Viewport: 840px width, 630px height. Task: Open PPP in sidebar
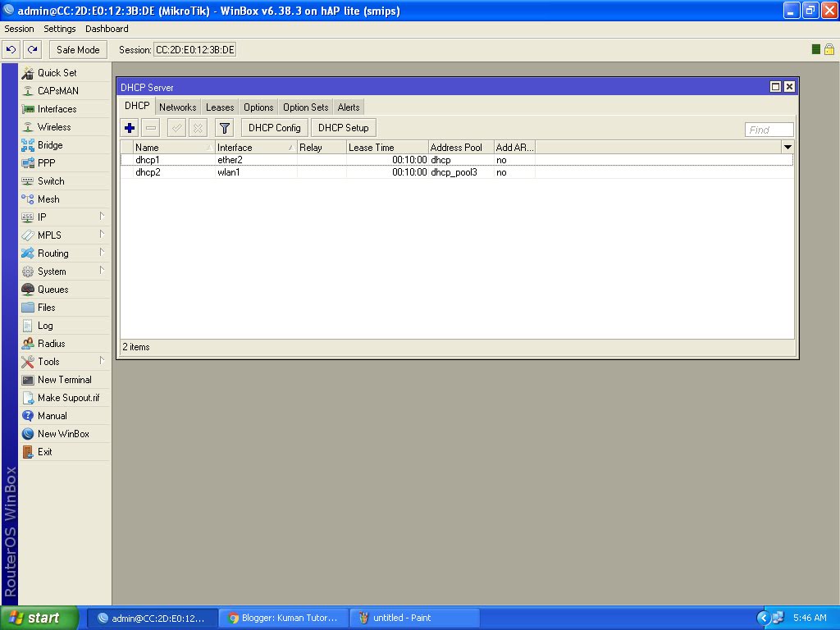click(64, 163)
